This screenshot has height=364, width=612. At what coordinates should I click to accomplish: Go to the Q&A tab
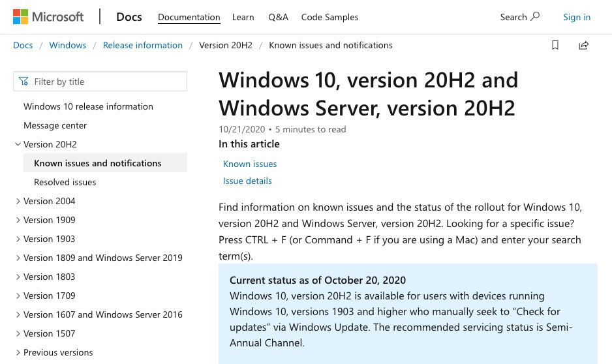coord(278,17)
